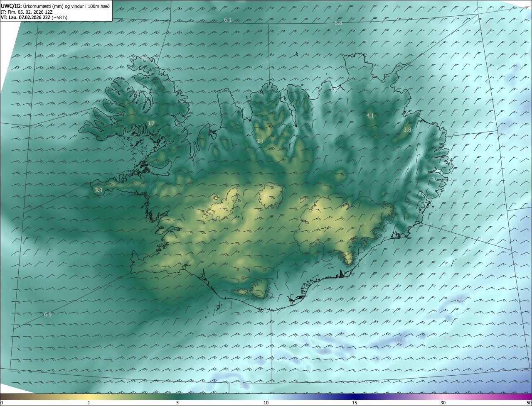532x406 pixels.
Task: Click the 3.7 value over the Westfjords
Action: (151, 124)
